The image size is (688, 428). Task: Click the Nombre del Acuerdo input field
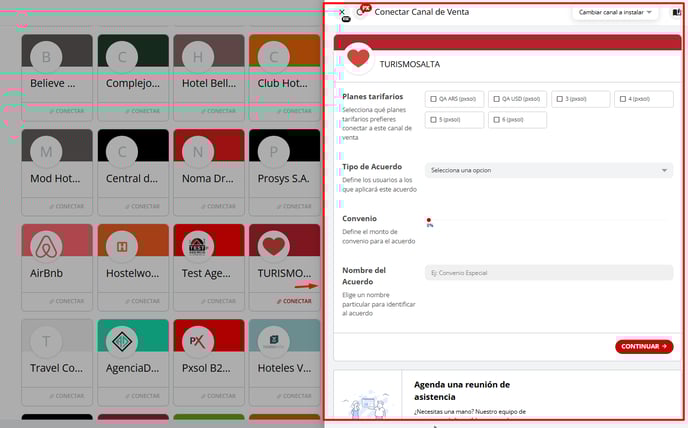click(x=549, y=273)
